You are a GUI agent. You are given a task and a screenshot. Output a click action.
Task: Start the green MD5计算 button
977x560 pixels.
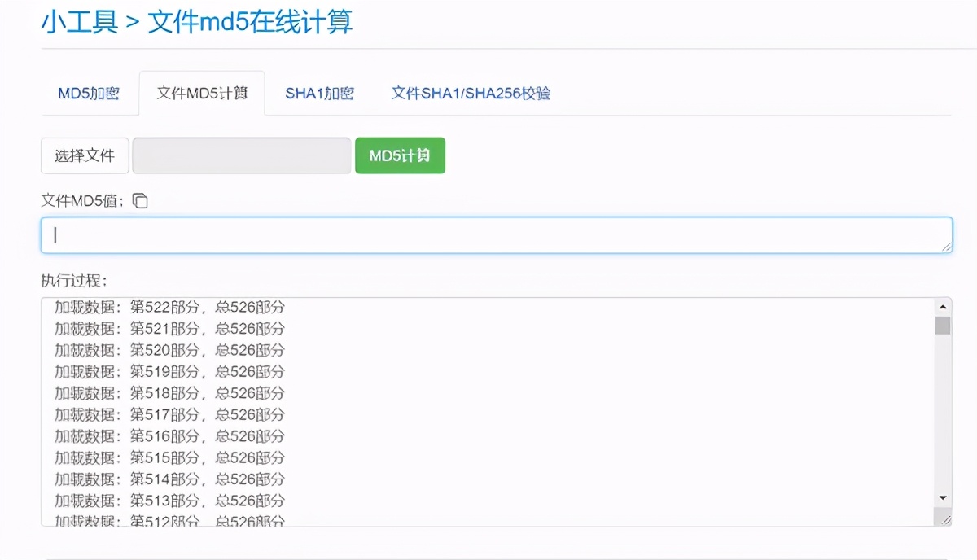pyautogui.click(x=400, y=155)
